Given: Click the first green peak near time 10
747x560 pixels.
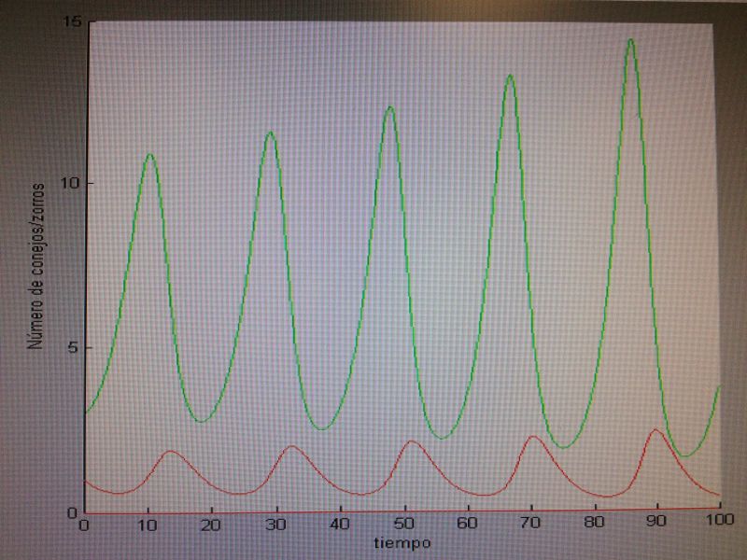Looking at the screenshot, I should click(148, 154).
